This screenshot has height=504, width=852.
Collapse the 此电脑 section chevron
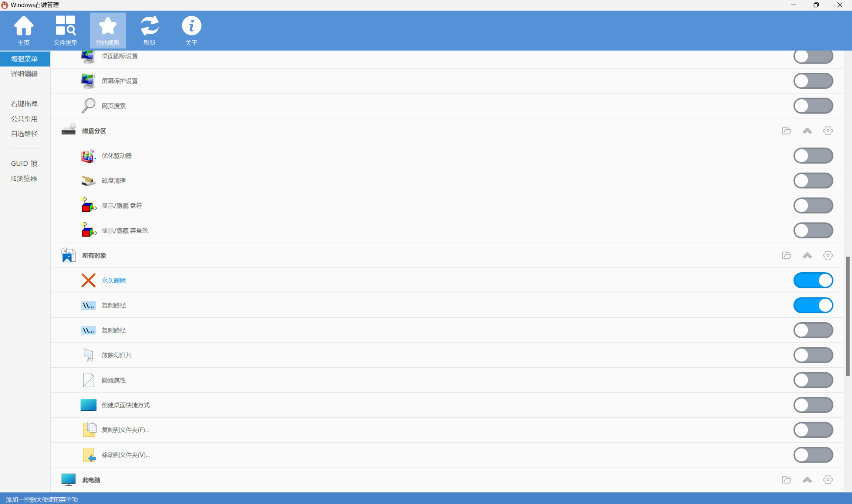[807, 480]
